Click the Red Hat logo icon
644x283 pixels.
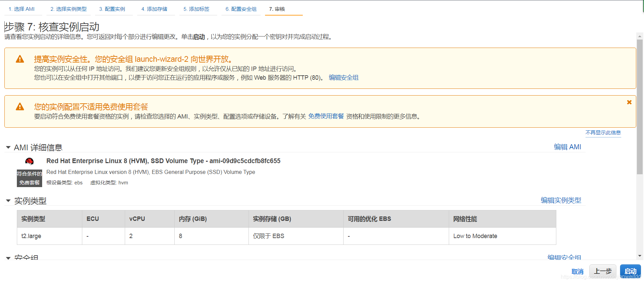29,161
